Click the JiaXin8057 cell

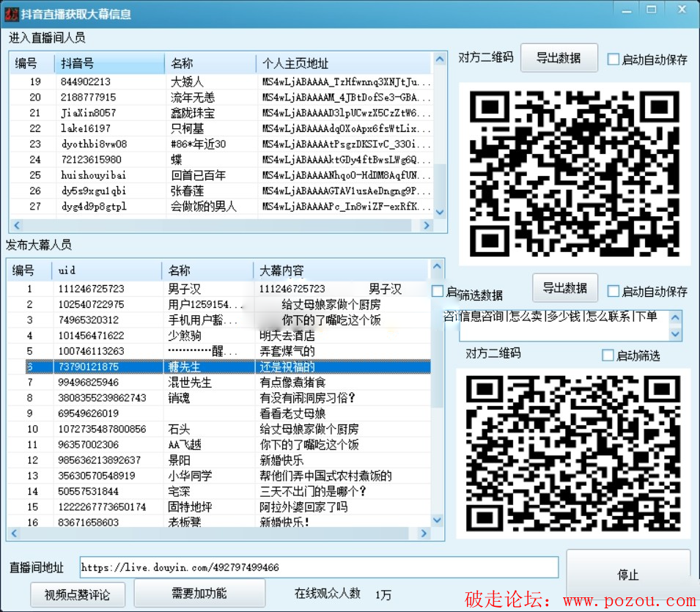89,113
